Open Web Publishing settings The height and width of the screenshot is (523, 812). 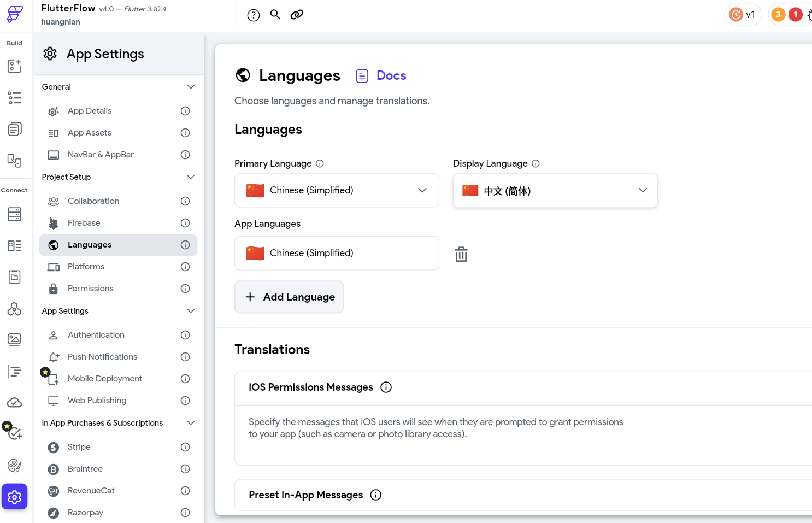tap(97, 400)
